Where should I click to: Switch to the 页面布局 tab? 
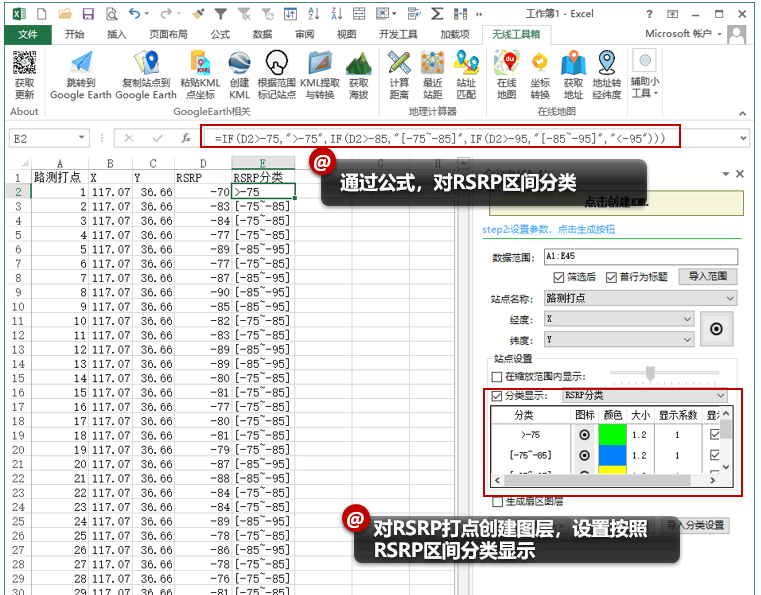[x=168, y=34]
